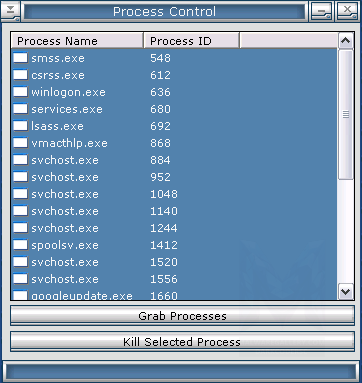Viewport: 362px width, 383px height.
Task: Open the window system menu icon
Action: [x=10, y=11]
